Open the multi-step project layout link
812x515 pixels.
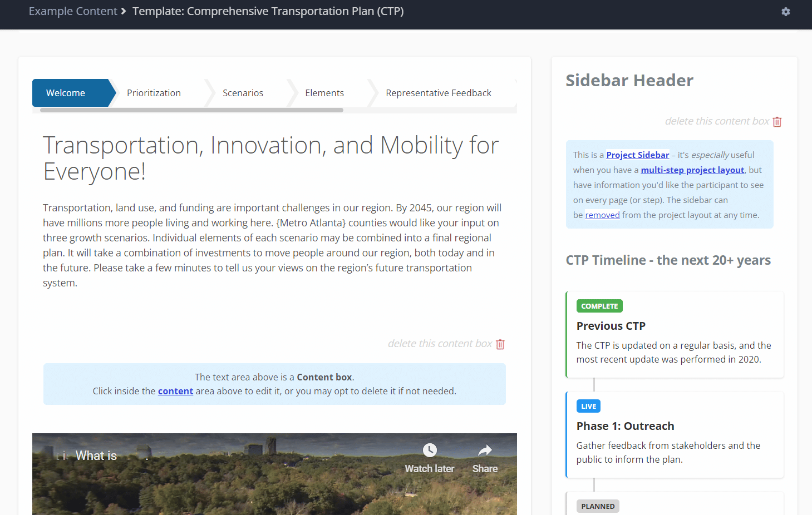pos(692,170)
